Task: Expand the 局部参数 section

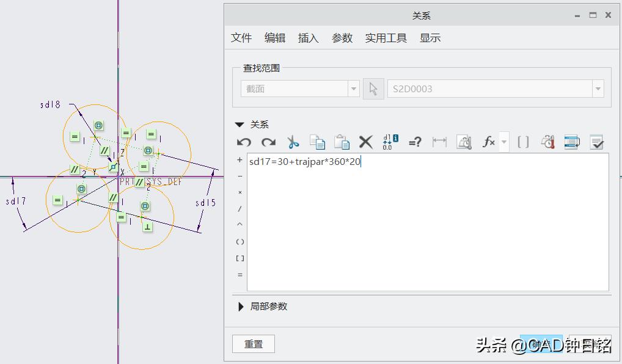Action: click(x=240, y=307)
